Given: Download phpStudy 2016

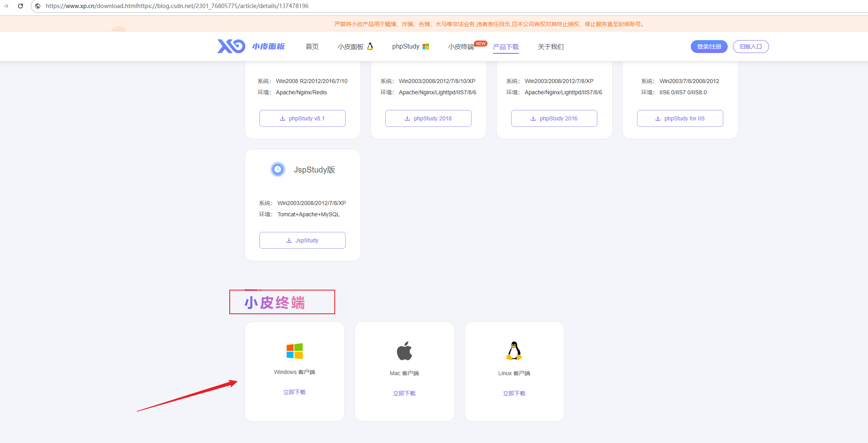Looking at the screenshot, I should point(554,118).
